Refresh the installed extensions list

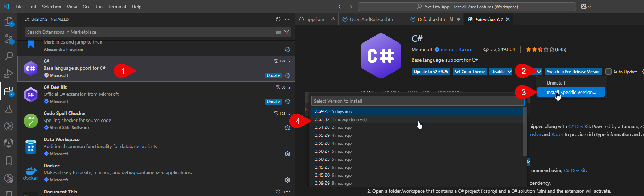click(278, 19)
